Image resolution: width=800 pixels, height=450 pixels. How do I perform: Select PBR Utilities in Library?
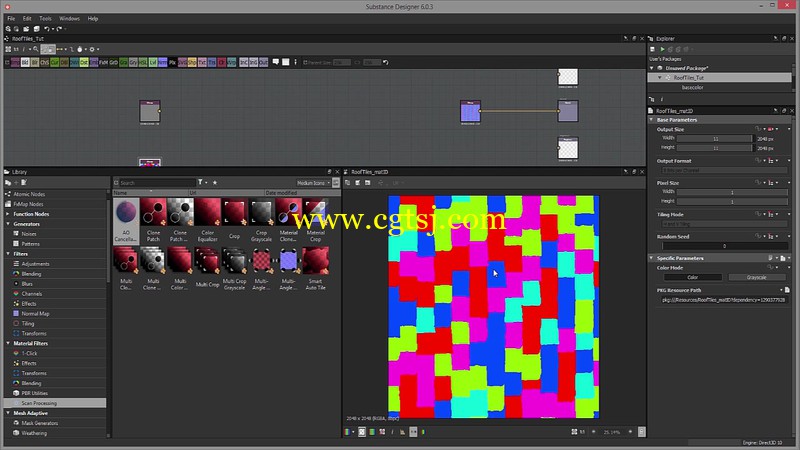tap(34, 393)
